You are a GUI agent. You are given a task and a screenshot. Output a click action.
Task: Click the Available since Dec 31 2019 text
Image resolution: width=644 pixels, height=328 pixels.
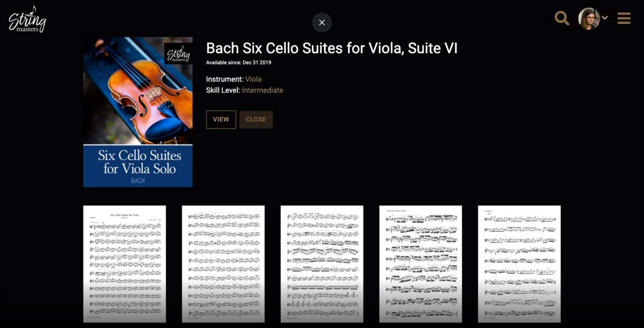coord(238,62)
